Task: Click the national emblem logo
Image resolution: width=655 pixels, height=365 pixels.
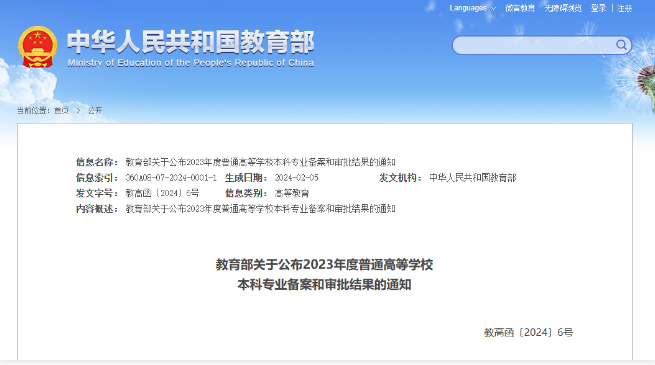Action: pyautogui.click(x=38, y=47)
